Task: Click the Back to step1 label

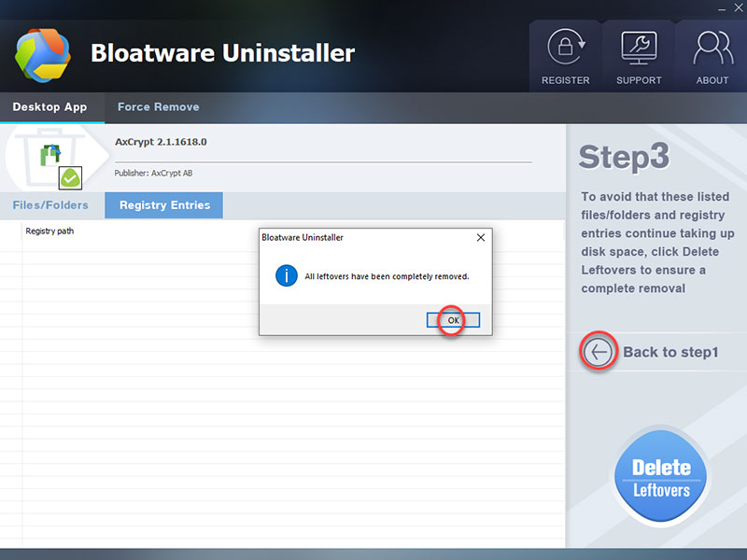Action: click(x=670, y=352)
